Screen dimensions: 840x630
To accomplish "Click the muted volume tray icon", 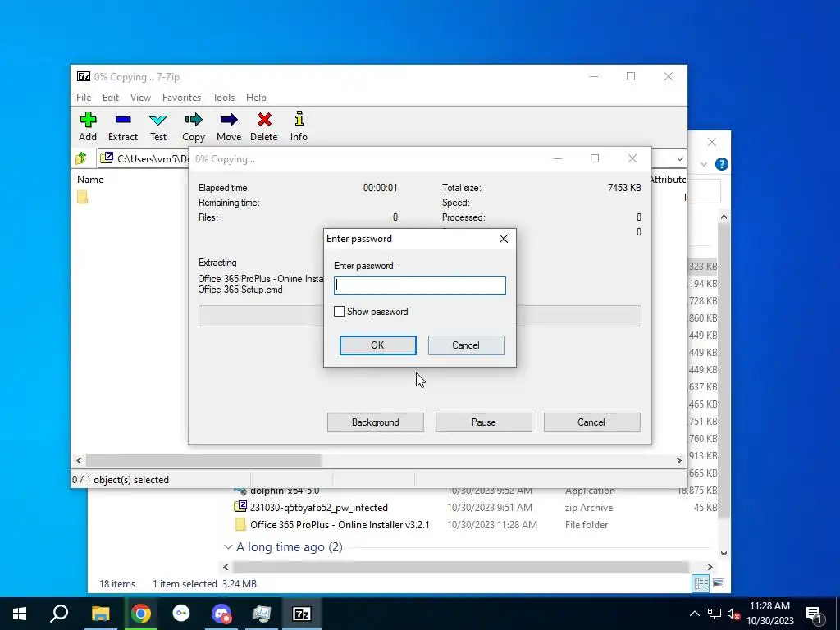I will pyautogui.click(x=733, y=614).
